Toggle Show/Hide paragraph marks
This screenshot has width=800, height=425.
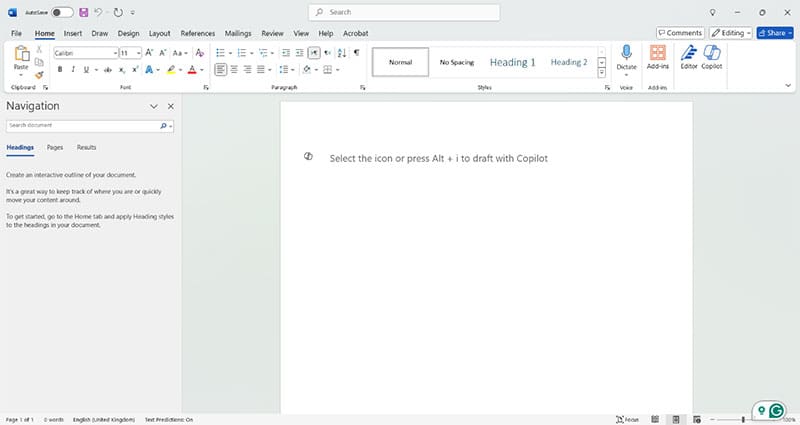pyautogui.click(x=357, y=53)
